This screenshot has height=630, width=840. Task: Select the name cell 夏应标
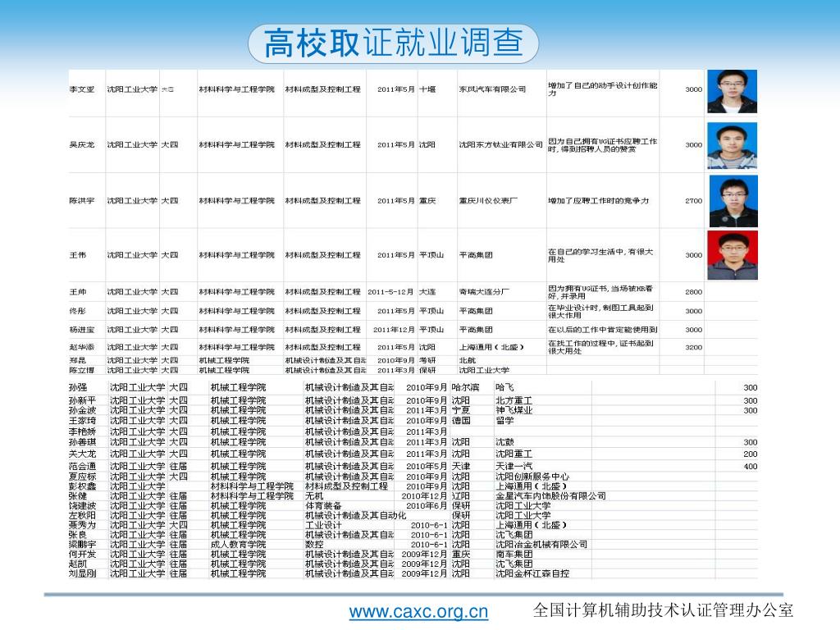[x=83, y=477]
